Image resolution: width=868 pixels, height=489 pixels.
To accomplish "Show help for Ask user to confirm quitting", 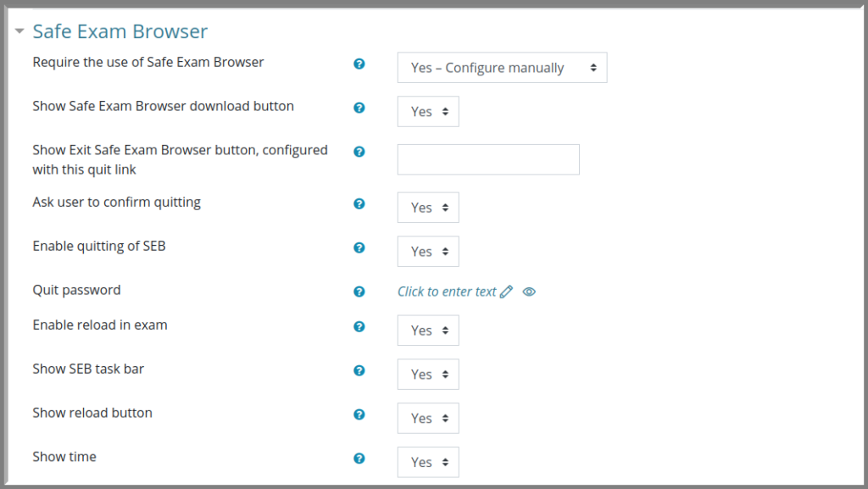I will pos(359,204).
